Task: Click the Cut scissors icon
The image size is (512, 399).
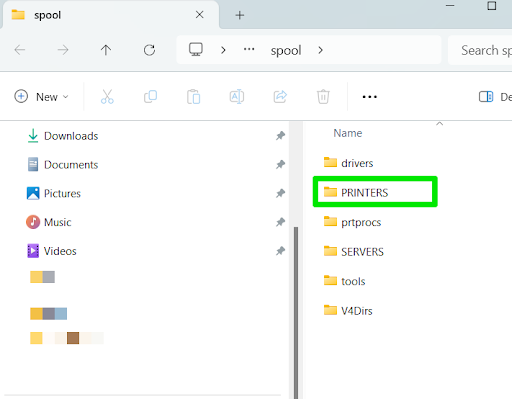Action: [107, 97]
